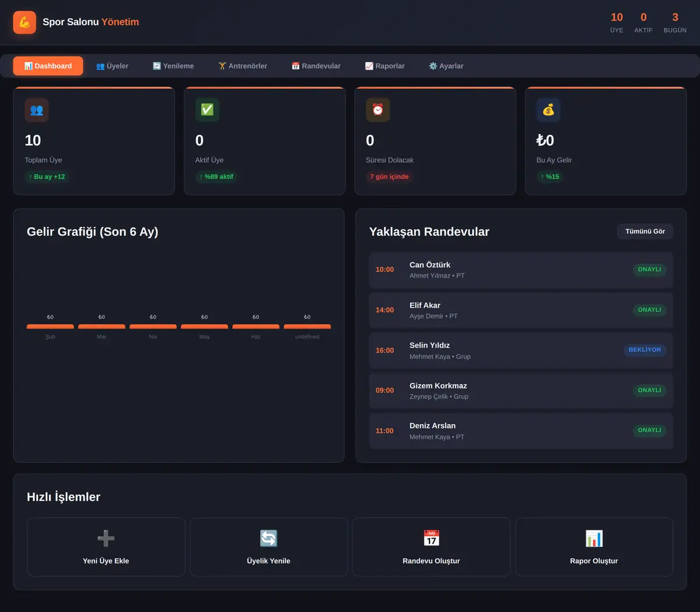Click the bar chart icon above Rapor Oluştur
Screen dimensions: 700x612
pyautogui.click(x=594, y=538)
